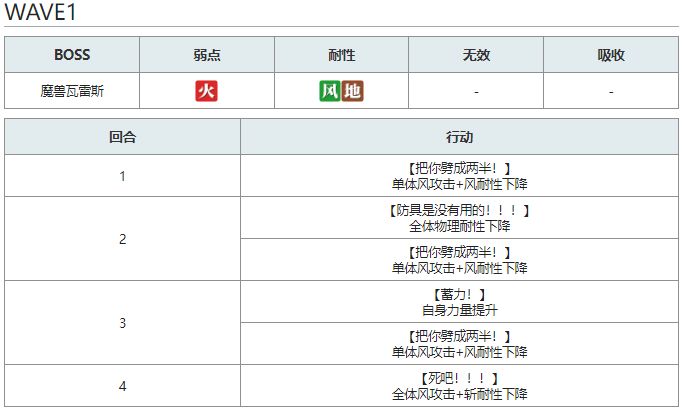Select the turn 3 row number cell
682x411 pixels.
pyautogui.click(x=122, y=323)
